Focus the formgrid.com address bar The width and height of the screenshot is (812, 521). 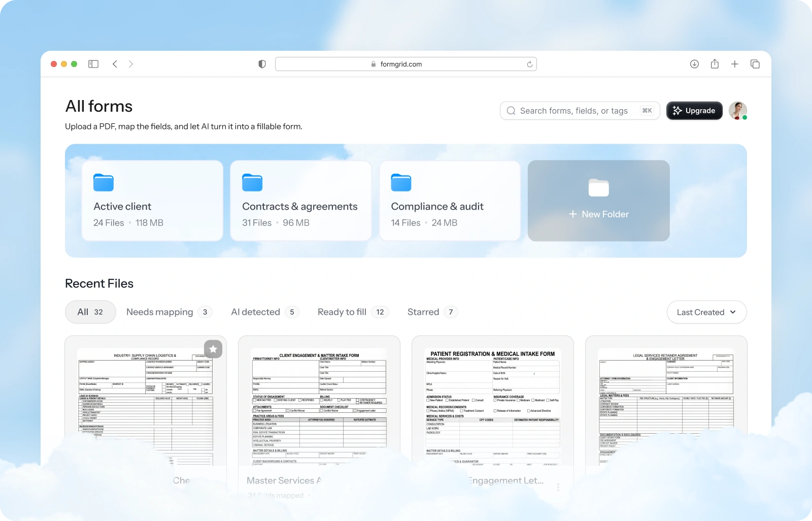pos(406,64)
